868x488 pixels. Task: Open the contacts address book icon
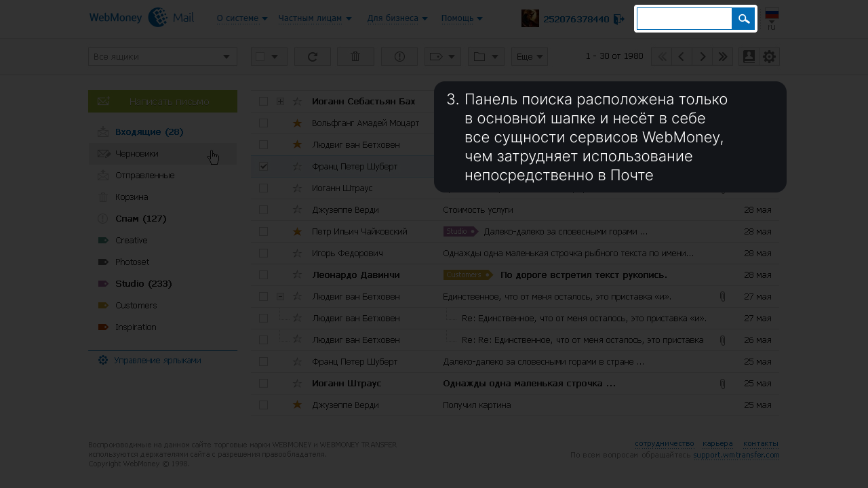pyautogui.click(x=749, y=57)
